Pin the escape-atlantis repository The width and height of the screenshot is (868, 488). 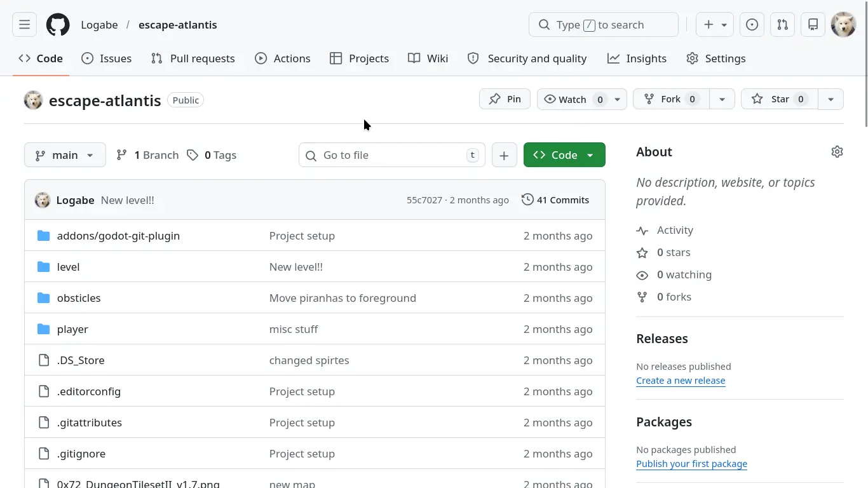(x=505, y=99)
